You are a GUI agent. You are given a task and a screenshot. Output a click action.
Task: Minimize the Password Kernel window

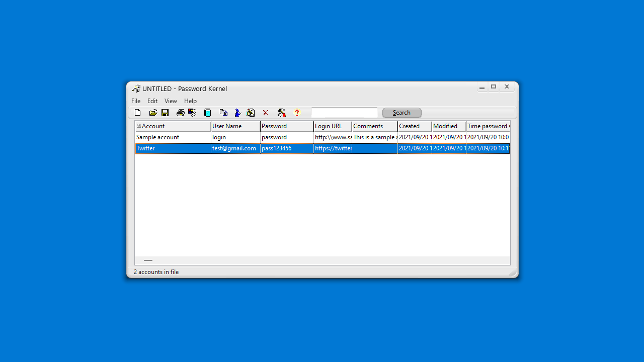[482, 87]
